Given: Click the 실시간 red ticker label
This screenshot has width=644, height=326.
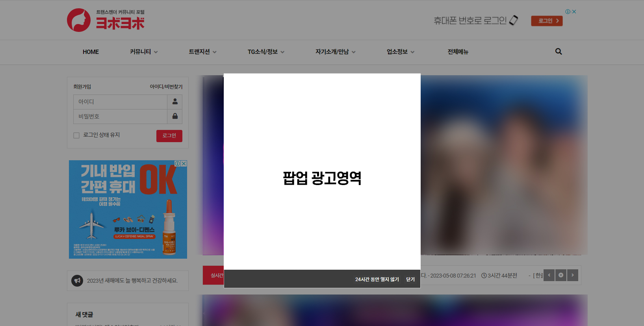Looking at the screenshot, I should [213, 275].
